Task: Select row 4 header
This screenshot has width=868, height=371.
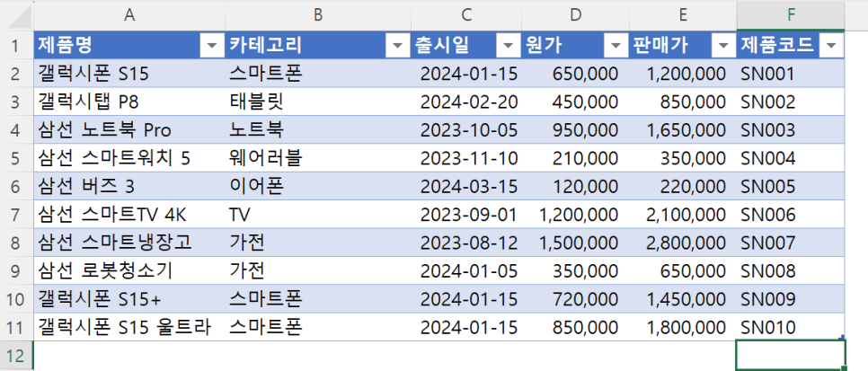Action: click(x=16, y=130)
